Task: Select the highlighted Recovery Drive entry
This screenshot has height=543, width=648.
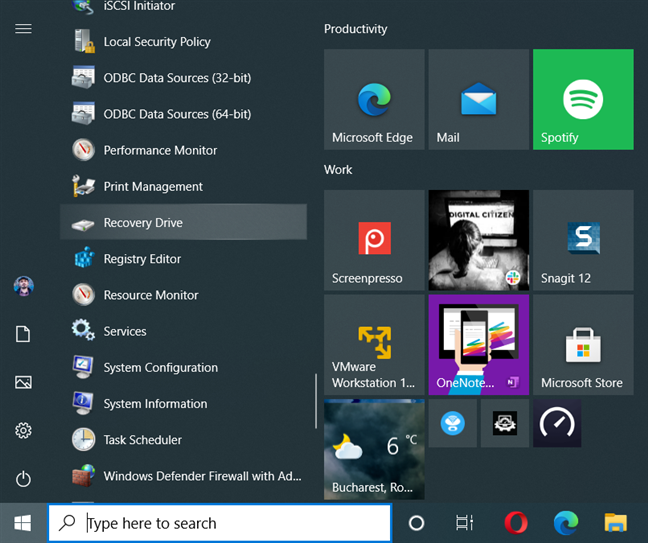Action: coord(183,222)
